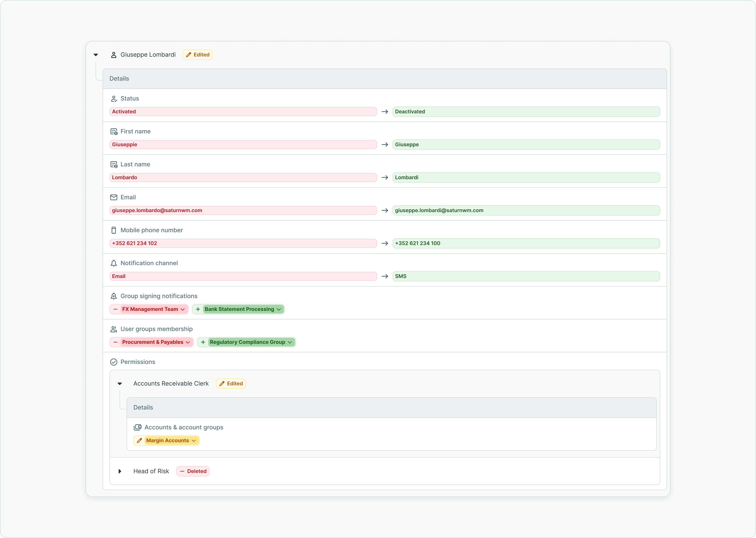Open the Margin Accounts chip dropdown
The height and width of the screenshot is (538, 756).
194,441
